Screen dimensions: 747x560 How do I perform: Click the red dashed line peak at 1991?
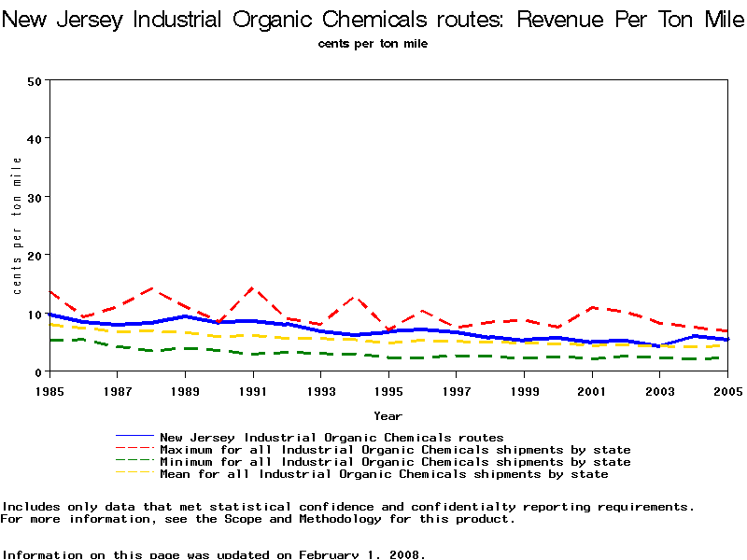[252, 287]
